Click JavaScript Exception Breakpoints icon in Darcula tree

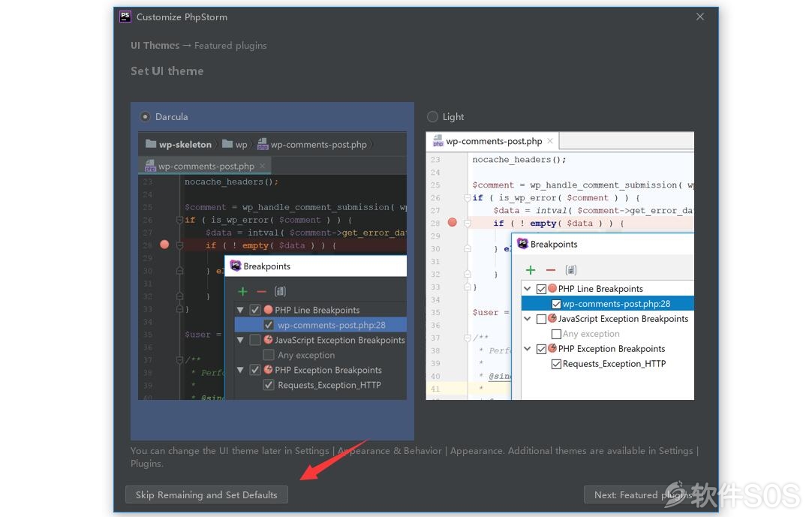click(268, 339)
